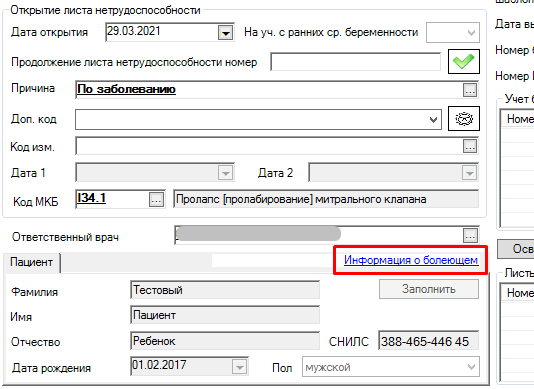Click the СНИЛС input field
Image resolution: width=534 pixels, height=389 pixels.
click(x=428, y=341)
